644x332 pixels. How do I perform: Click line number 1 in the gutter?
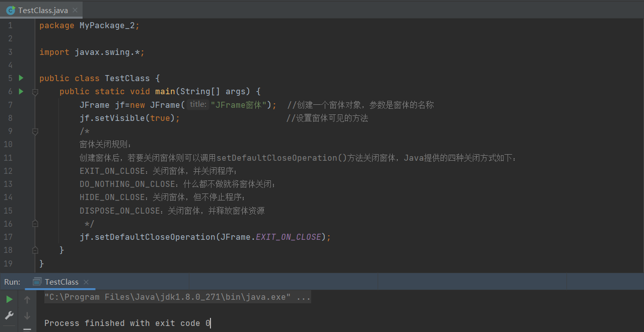click(10, 26)
